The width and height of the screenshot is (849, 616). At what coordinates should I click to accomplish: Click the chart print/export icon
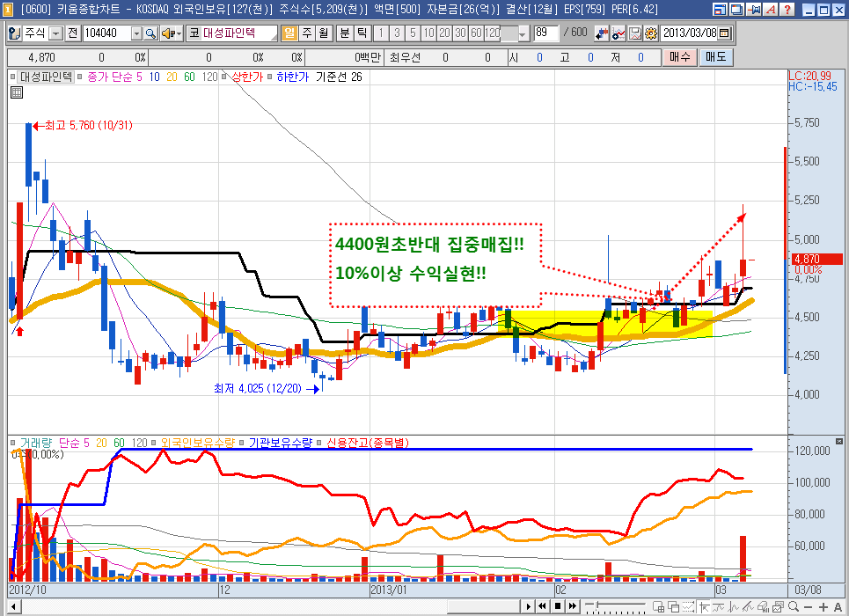(x=779, y=607)
